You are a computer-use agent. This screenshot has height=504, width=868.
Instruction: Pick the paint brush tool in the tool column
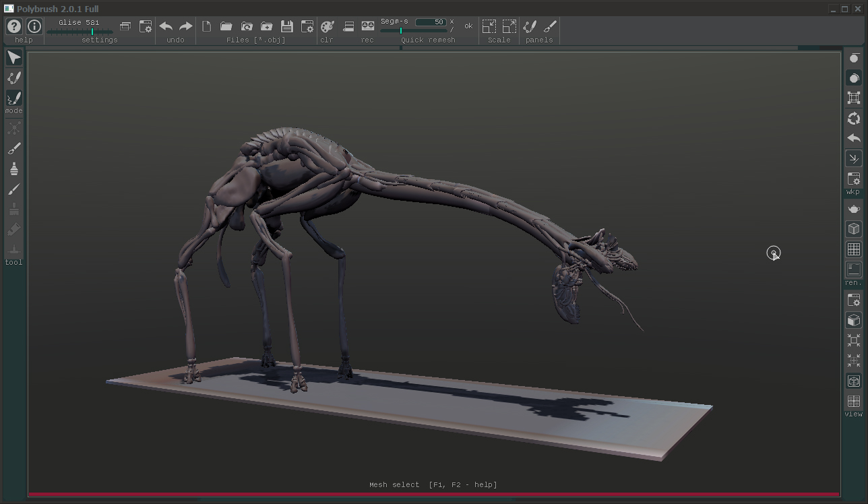click(x=13, y=189)
